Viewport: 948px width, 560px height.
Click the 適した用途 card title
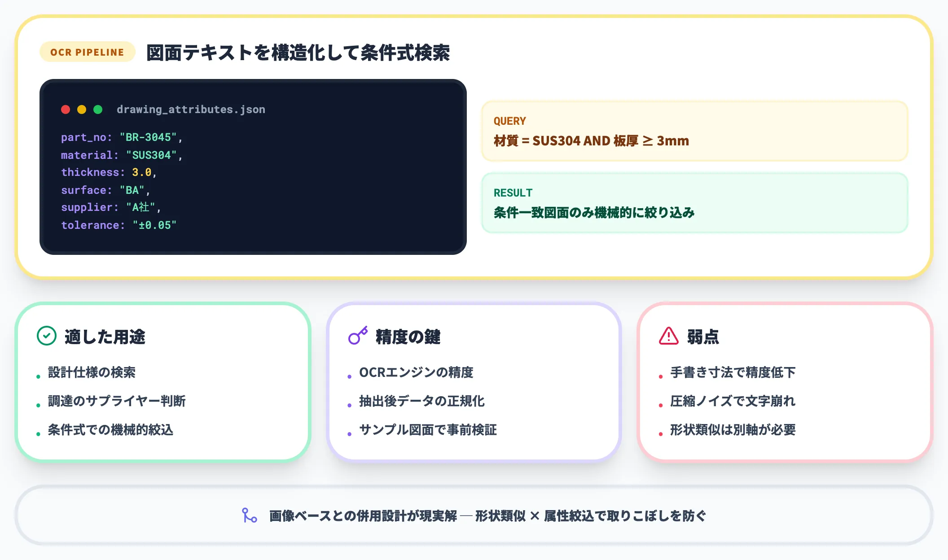(105, 337)
